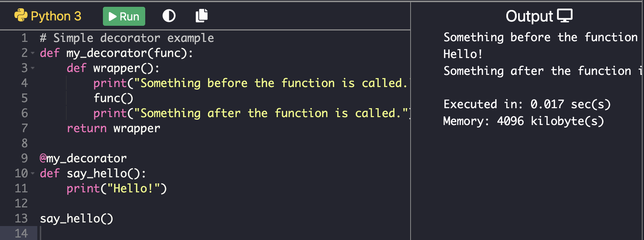
Task: Collapse the my_decorator function fold arrow
Action: pos(33,53)
